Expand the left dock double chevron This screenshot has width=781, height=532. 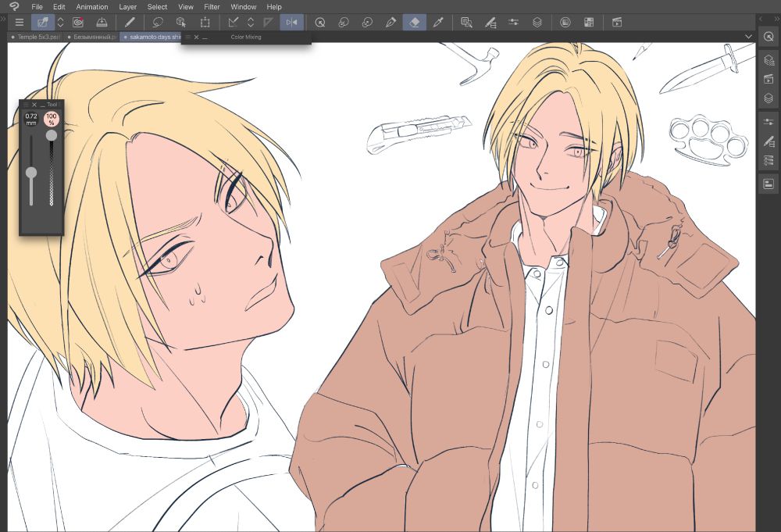pos(3,19)
